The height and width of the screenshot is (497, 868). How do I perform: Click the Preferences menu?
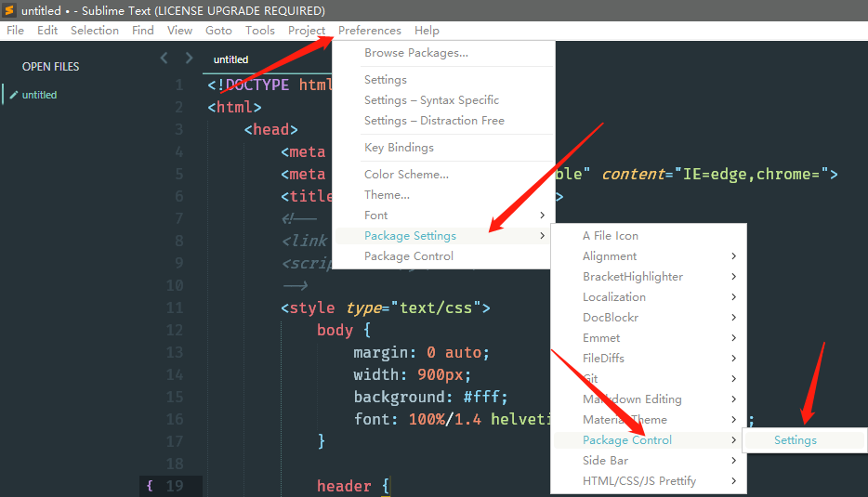[x=370, y=31]
